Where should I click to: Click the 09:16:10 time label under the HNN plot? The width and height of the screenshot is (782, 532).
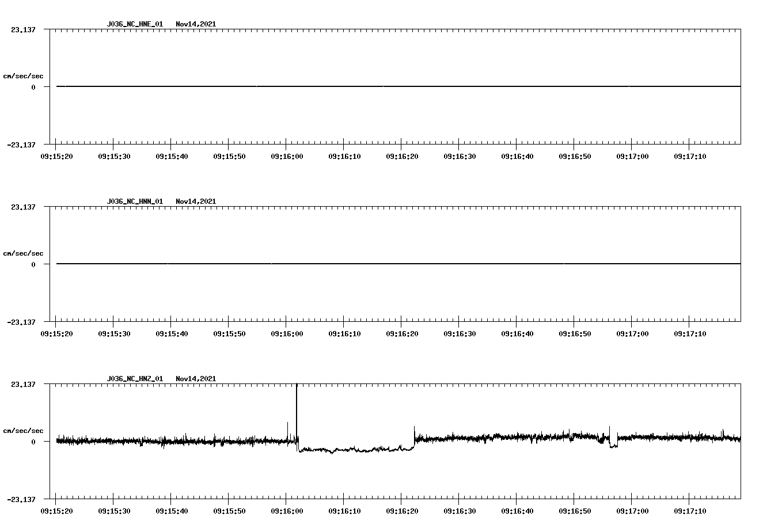[344, 334]
